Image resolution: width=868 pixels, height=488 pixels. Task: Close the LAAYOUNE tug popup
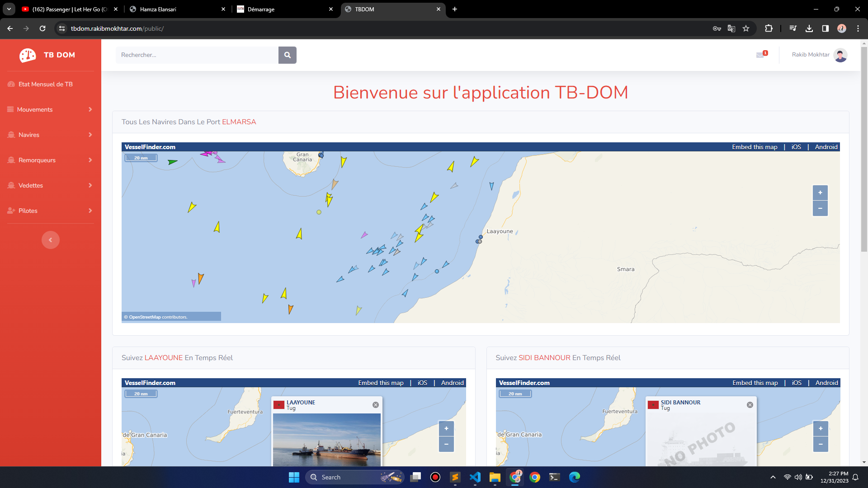click(375, 405)
